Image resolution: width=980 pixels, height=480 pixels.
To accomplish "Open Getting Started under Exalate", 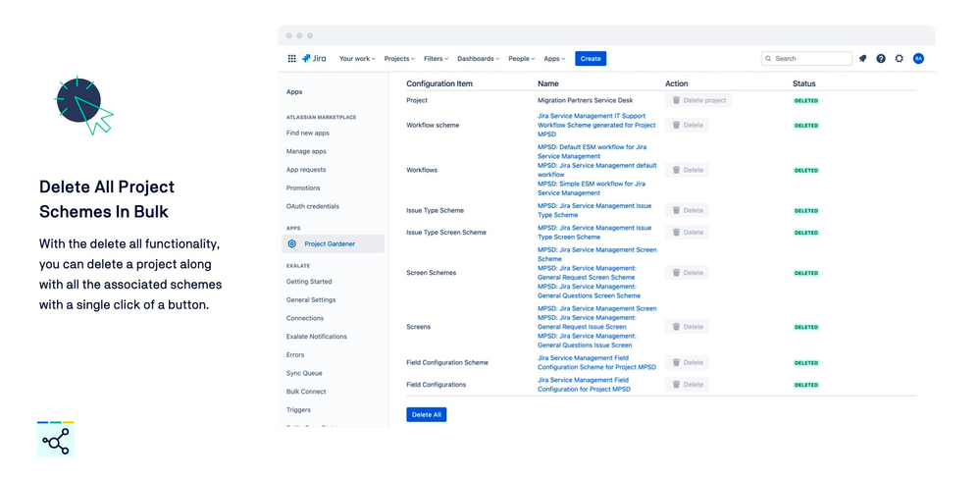I will click(309, 282).
